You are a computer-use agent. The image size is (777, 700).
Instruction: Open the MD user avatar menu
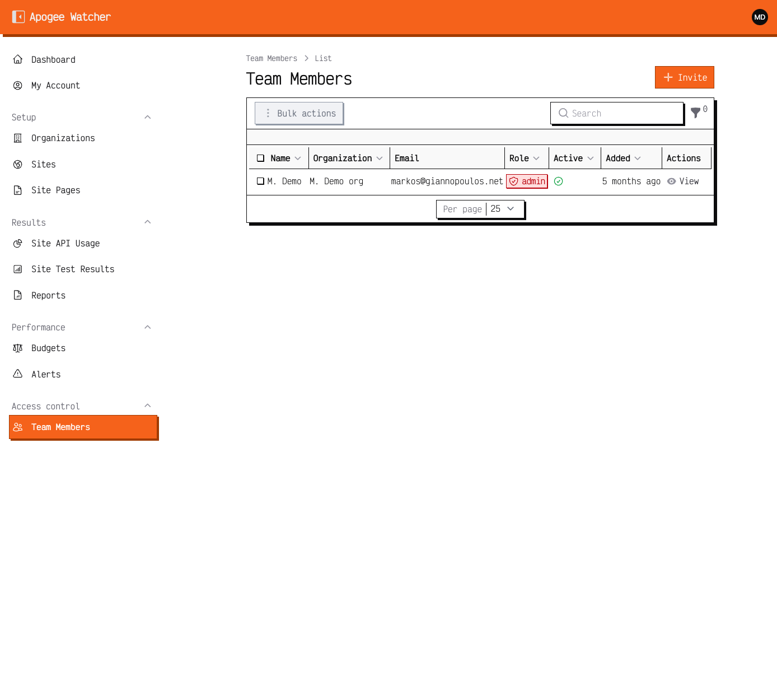(x=760, y=17)
